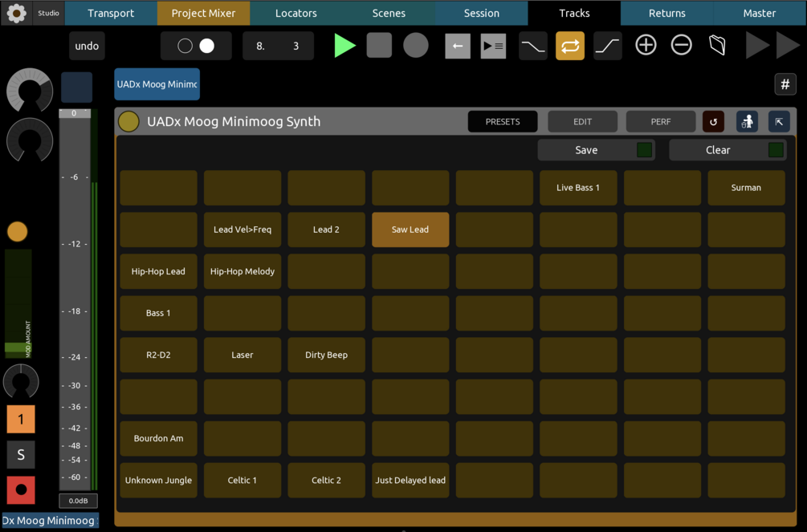Image resolution: width=807 pixels, height=532 pixels.
Task: Load the Bourdon Am preset
Action: (158, 438)
